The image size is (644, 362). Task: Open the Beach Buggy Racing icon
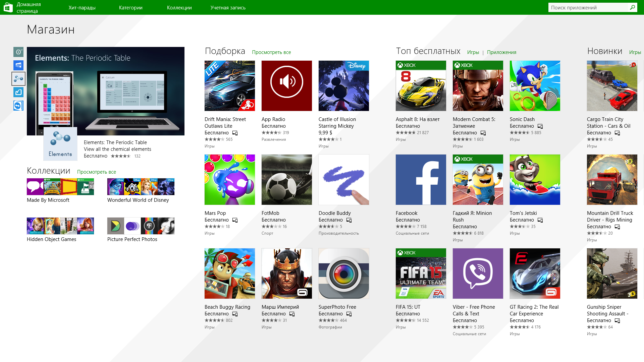click(230, 274)
